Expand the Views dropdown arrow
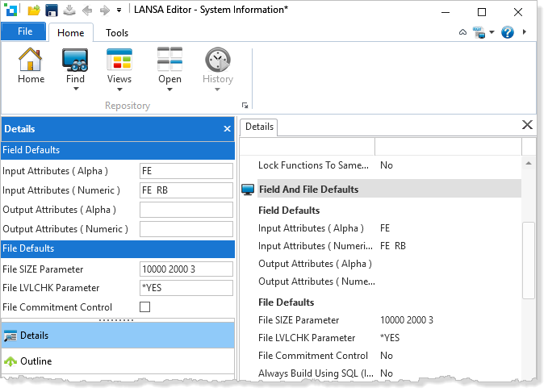The height and width of the screenshot is (392, 548). (119, 90)
